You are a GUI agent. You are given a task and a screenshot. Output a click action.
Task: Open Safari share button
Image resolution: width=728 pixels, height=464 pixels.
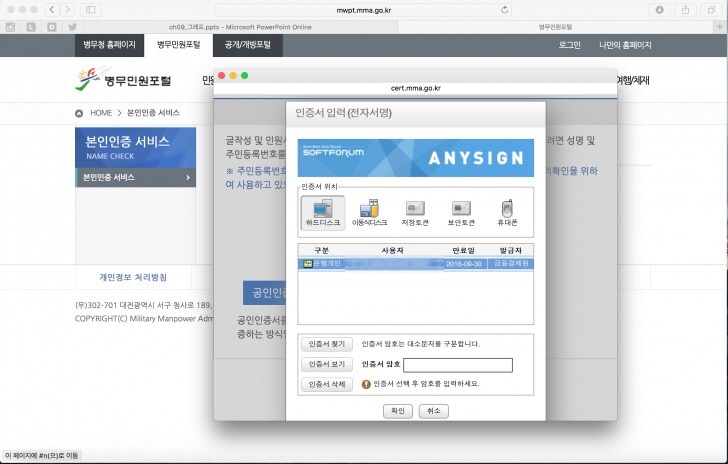[685, 9]
